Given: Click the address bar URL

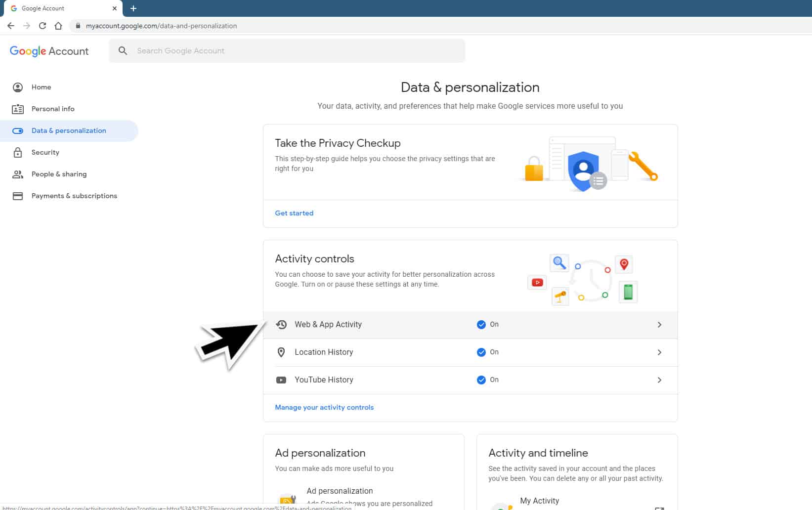Looking at the screenshot, I should (161, 26).
